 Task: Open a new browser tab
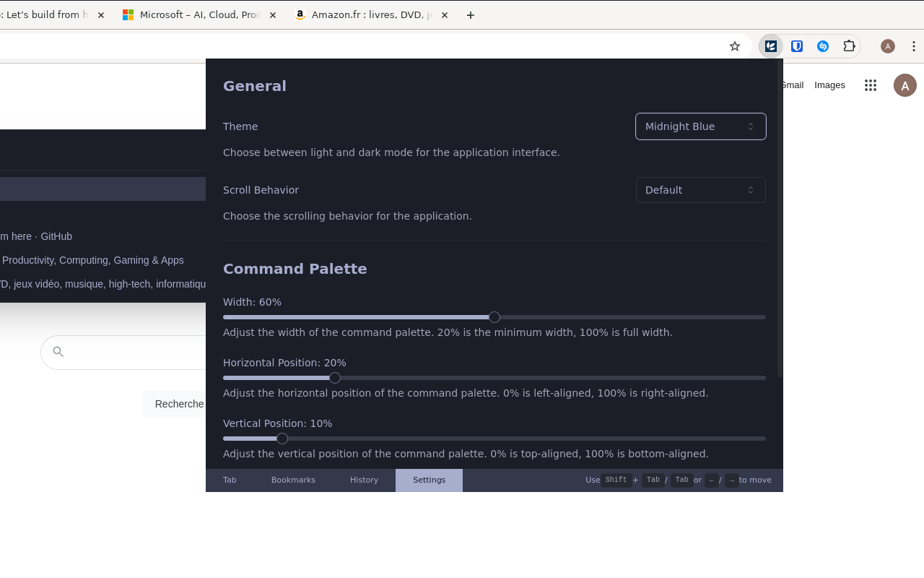coord(471,15)
